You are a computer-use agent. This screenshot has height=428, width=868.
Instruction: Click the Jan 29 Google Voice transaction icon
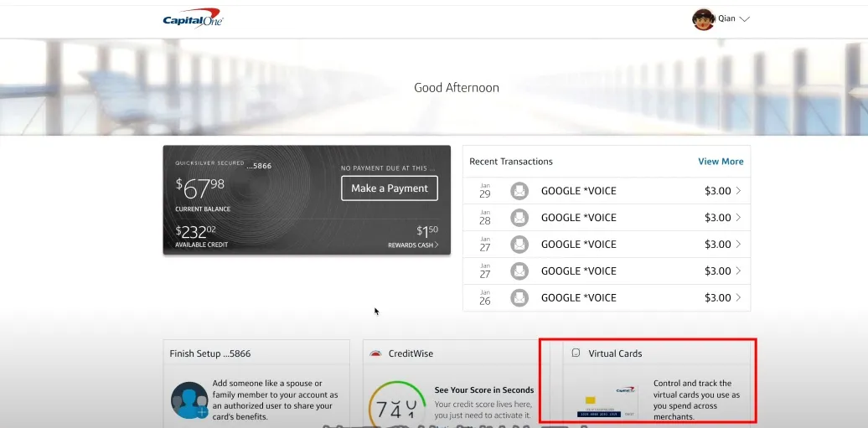coord(519,191)
